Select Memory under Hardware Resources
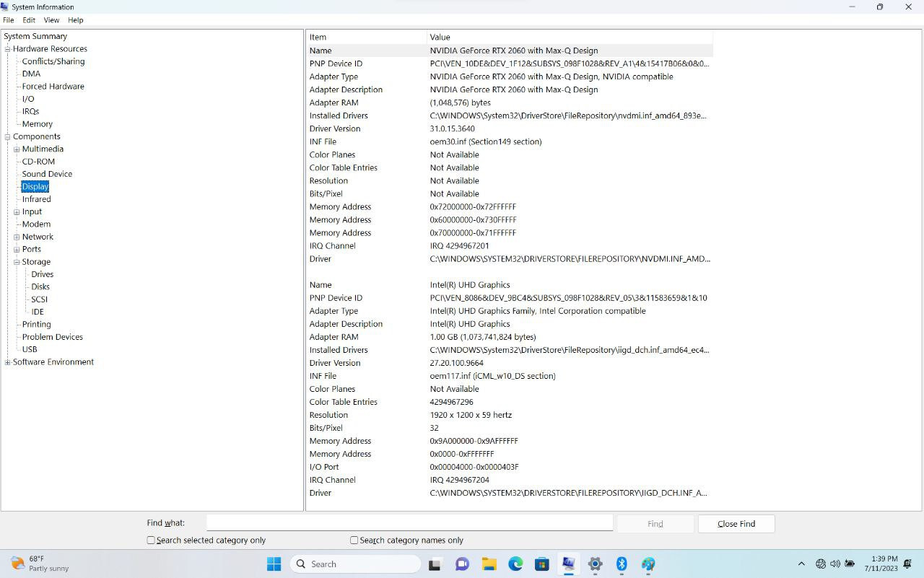Viewport: 924px width, 578px height. coord(37,124)
